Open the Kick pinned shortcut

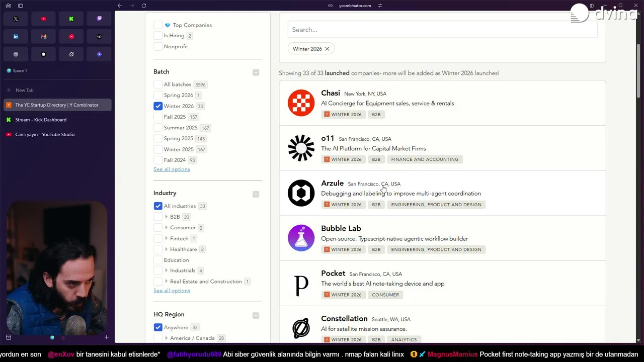click(71, 19)
